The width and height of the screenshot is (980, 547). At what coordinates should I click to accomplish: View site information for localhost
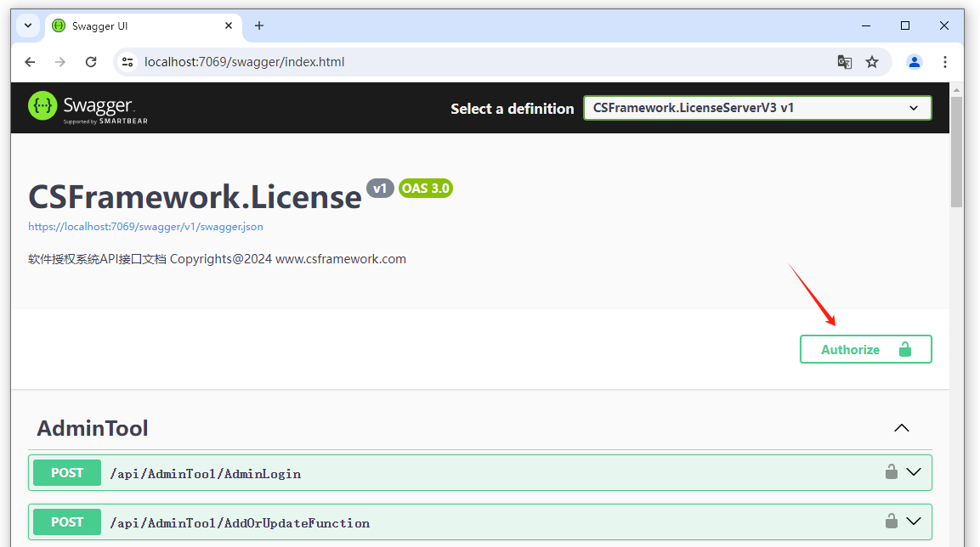(x=127, y=62)
